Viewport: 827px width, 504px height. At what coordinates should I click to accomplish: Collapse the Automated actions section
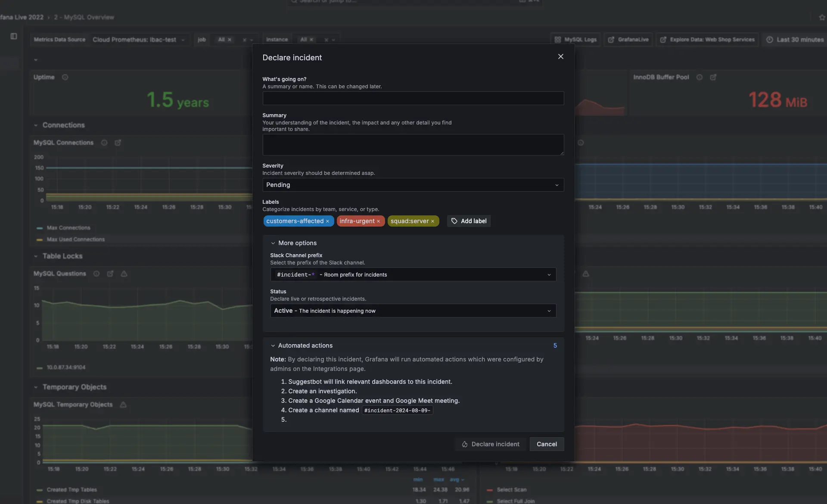pyautogui.click(x=302, y=345)
